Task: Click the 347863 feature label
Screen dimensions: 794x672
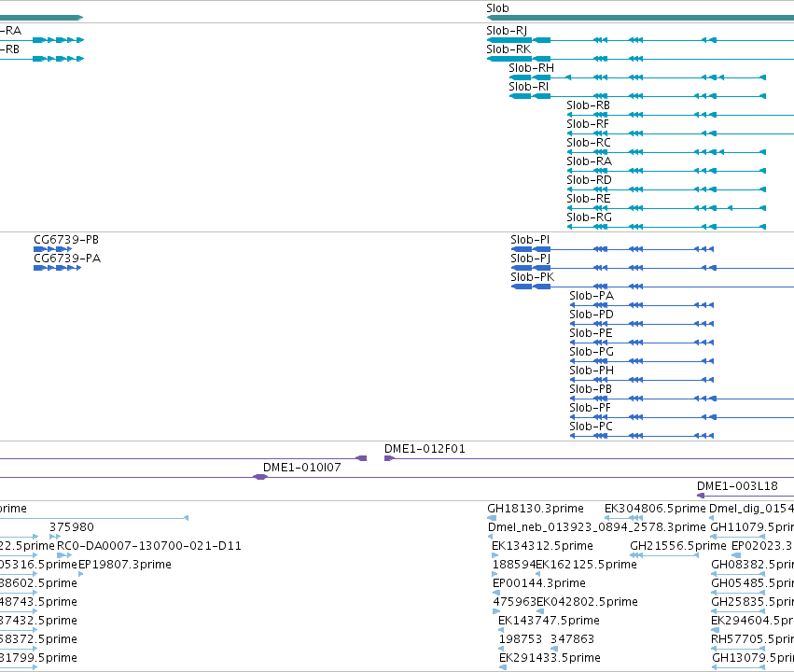Action: click(x=572, y=639)
